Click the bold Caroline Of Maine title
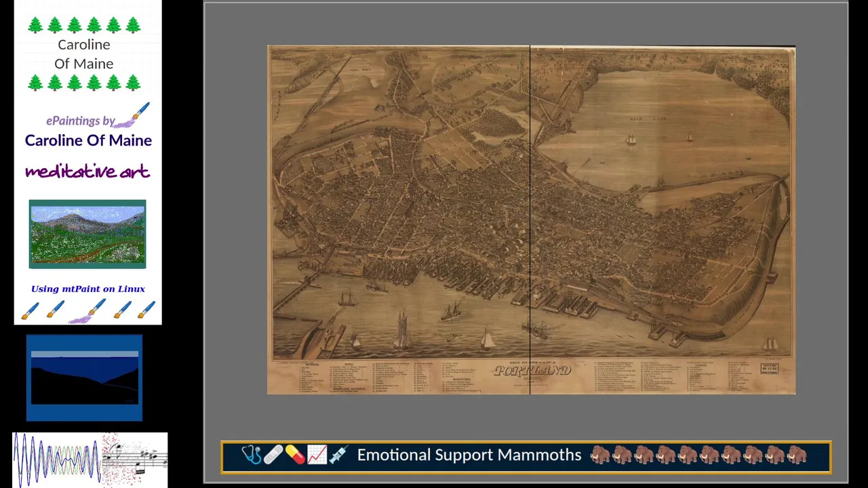868x488 pixels. 88,140
